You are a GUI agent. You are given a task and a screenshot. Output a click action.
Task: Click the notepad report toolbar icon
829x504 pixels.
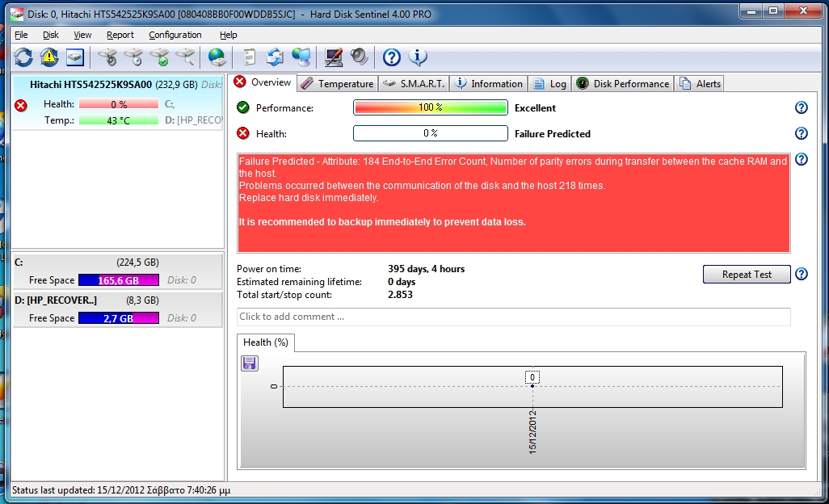tap(249, 57)
